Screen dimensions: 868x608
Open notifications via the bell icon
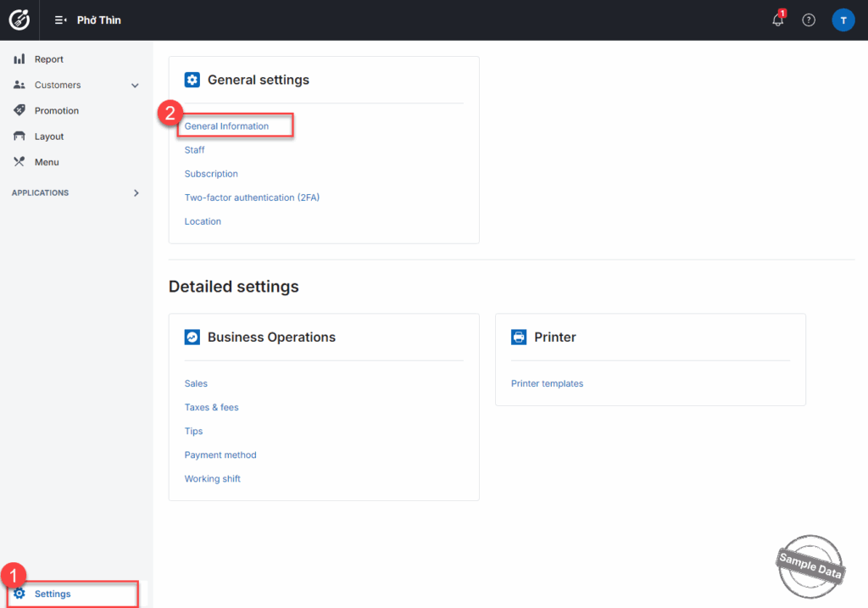coord(777,20)
